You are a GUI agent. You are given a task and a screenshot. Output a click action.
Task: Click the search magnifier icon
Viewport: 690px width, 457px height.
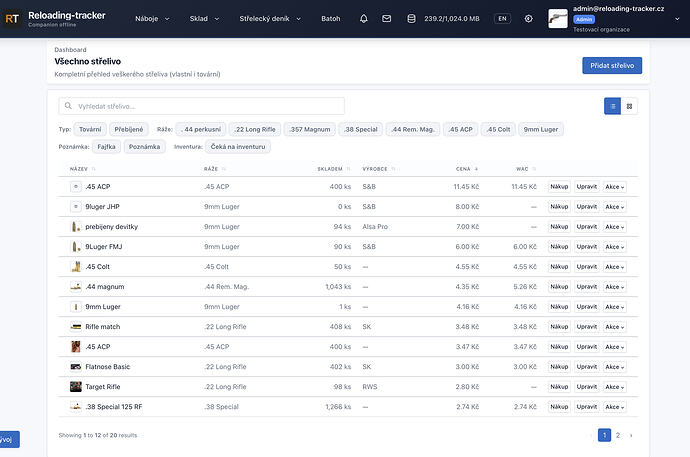(x=68, y=106)
